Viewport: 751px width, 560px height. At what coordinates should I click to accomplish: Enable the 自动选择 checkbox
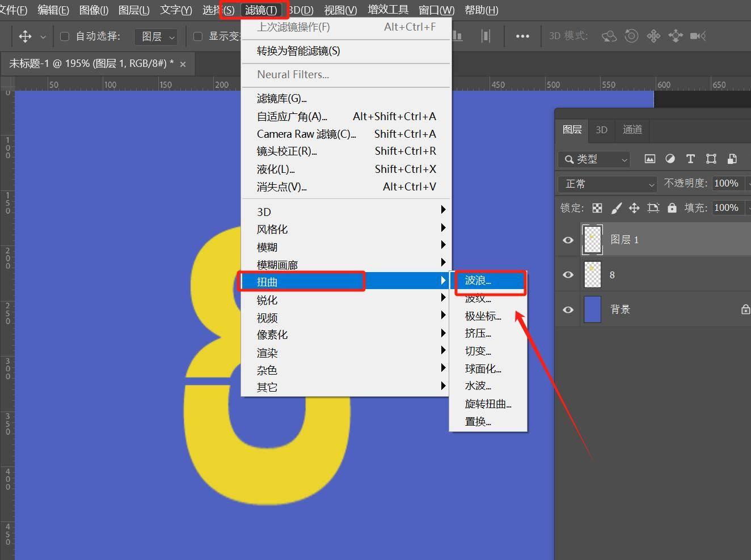(x=65, y=36)
